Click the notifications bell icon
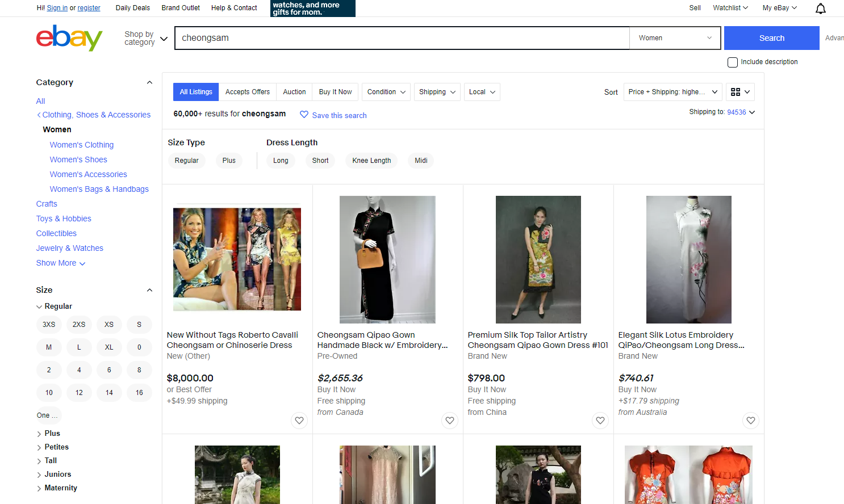844x504 pixels. [x=820, y=9]
